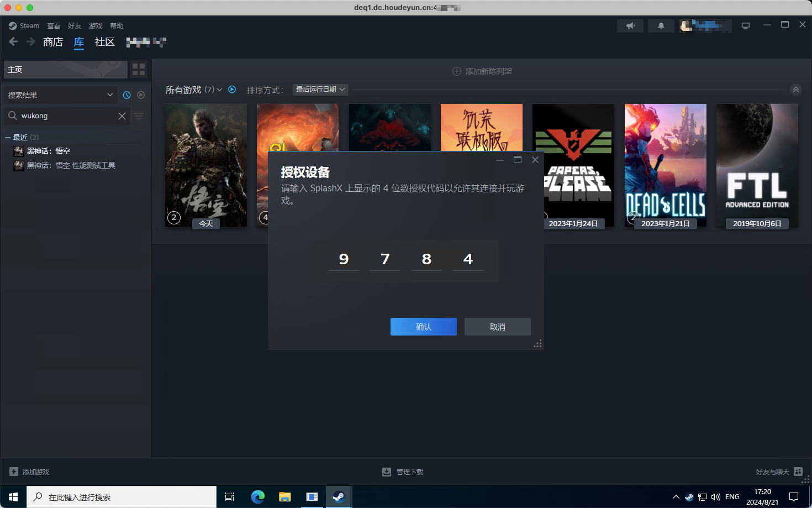The height and width of the screenshot is (508, 812).
Task: Open the 好友 menu
Action: tap(75, 26)
